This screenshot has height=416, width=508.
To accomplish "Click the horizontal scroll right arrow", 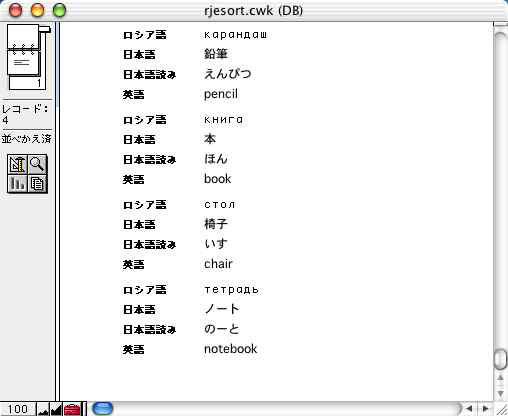I will click(x=485, y=409).
